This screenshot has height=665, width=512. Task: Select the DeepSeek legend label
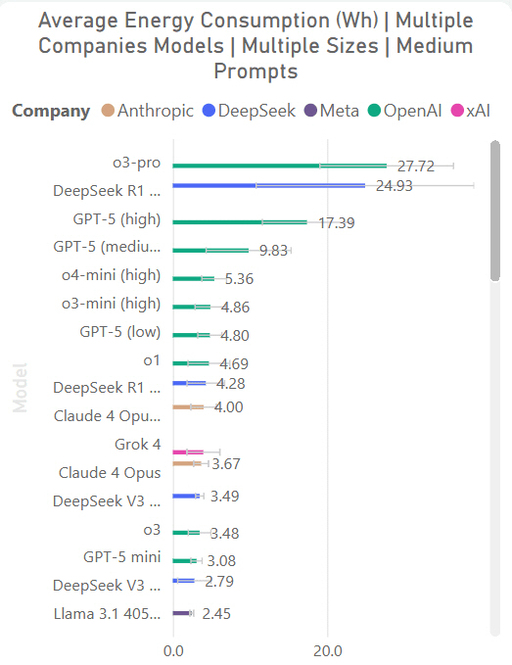coord(257,111)
